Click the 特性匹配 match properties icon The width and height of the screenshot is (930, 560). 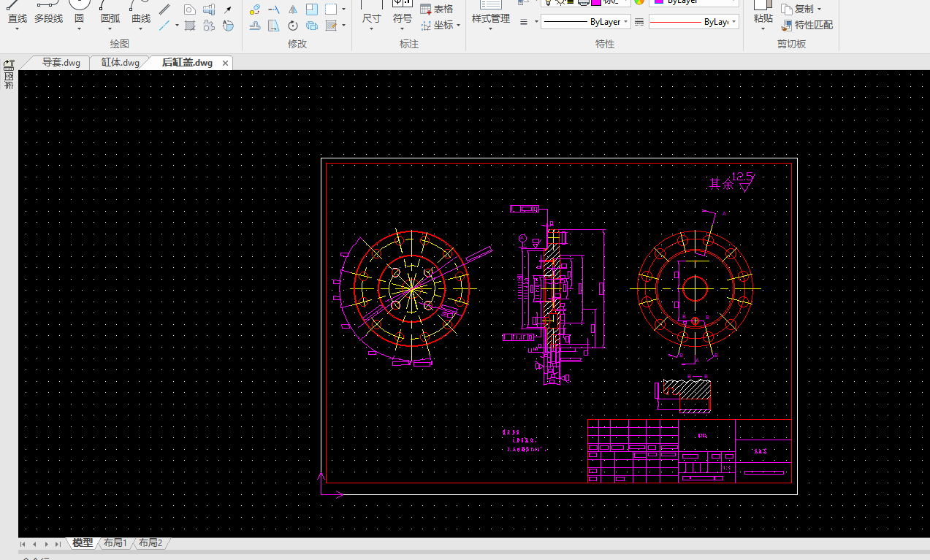click(786, 26)
